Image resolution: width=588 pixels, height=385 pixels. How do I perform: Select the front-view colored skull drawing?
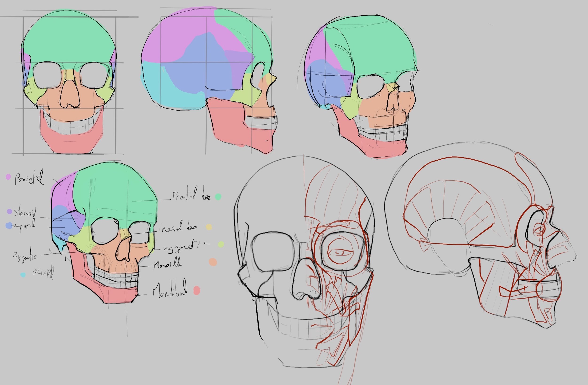point(69,82)
